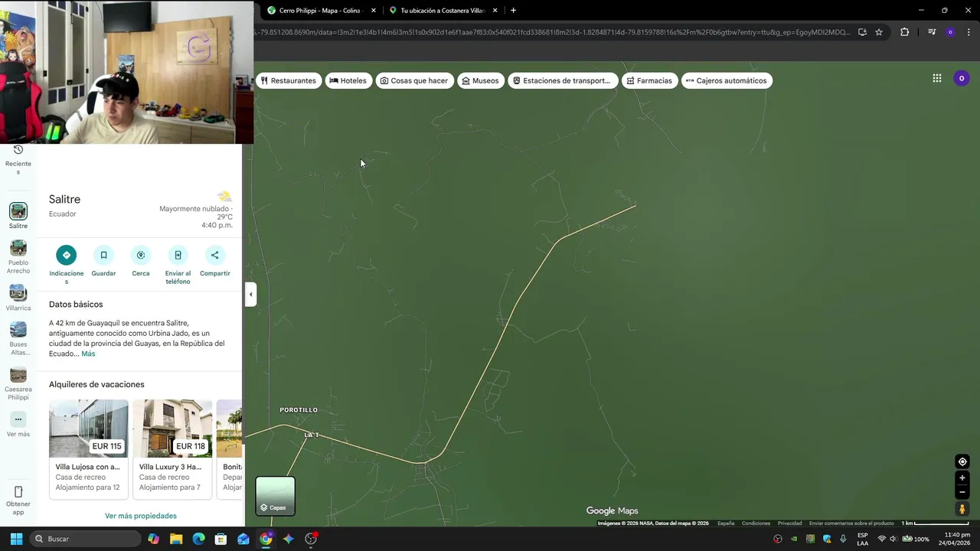Search nearby with the Cerca icon
980x551 pixels.
coord(141,255)
